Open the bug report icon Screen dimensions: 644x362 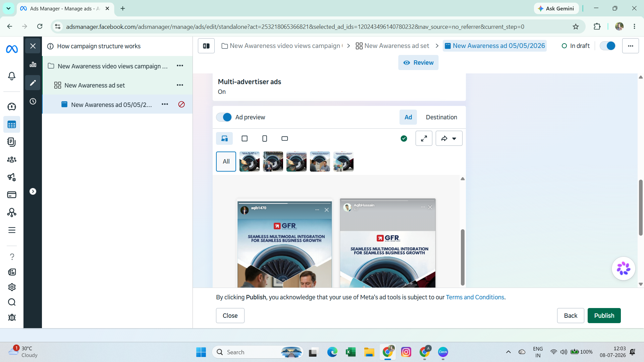pyautogui.click(x=12, y=317)
